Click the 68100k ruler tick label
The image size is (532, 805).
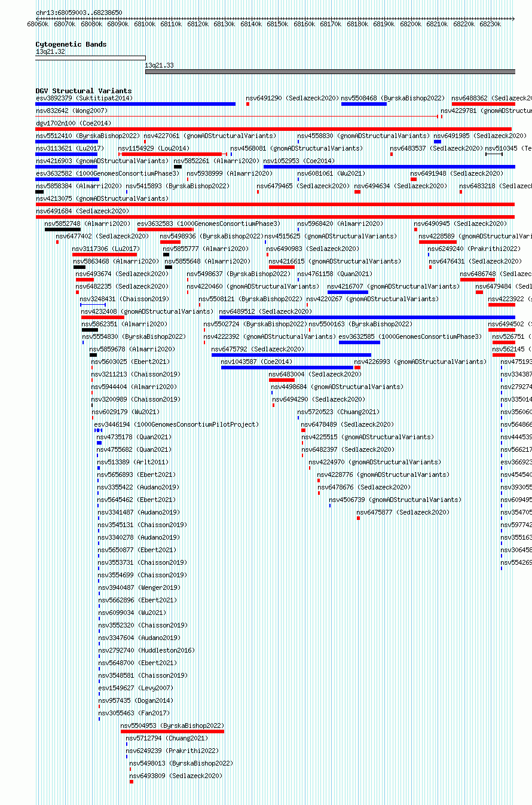coord(145,24)
